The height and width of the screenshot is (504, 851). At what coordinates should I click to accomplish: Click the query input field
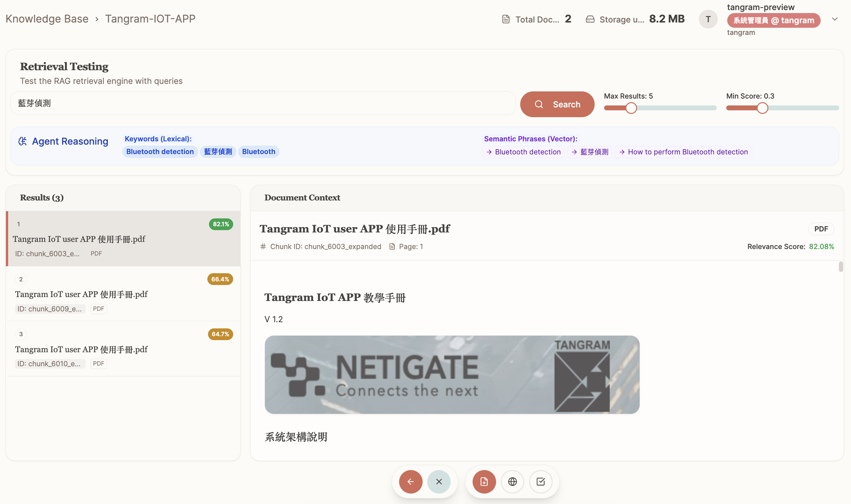(x=262, y=103)
